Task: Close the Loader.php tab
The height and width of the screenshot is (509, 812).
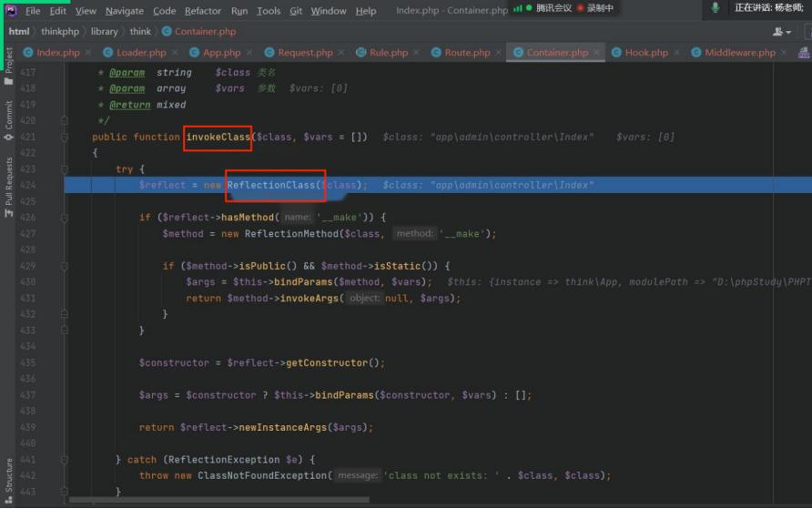Action: click(175, 52)
